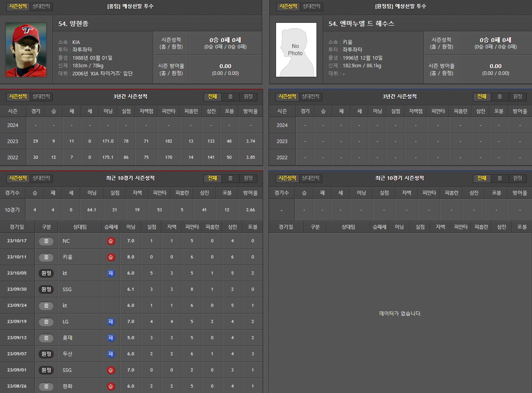Click the 데이터가 없습니다. message

click(400, 314)
